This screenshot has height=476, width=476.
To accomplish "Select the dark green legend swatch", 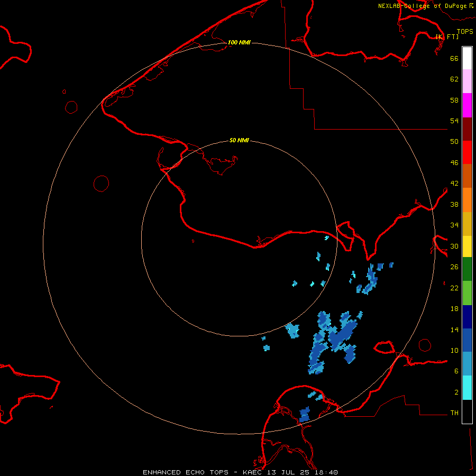I will point(467,269).
